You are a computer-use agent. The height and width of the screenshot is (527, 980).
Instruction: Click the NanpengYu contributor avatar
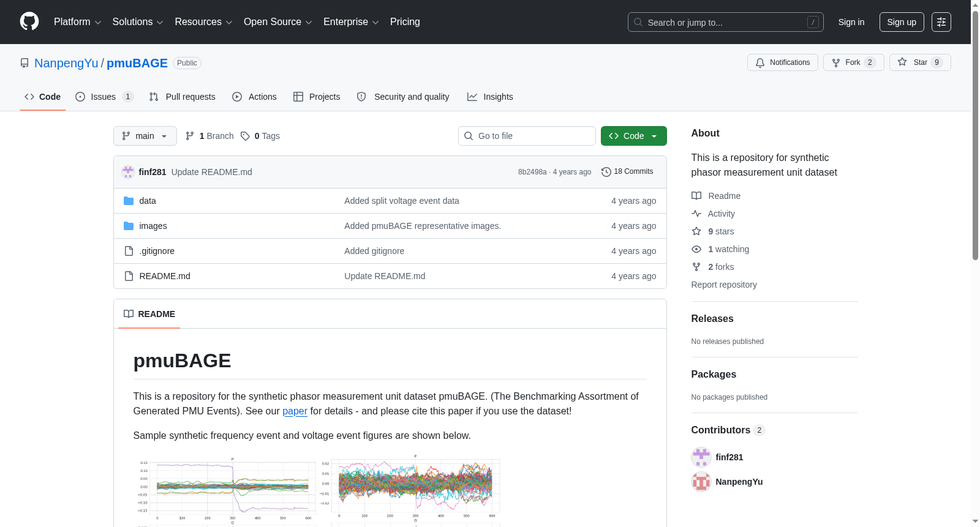pos(701,482)
